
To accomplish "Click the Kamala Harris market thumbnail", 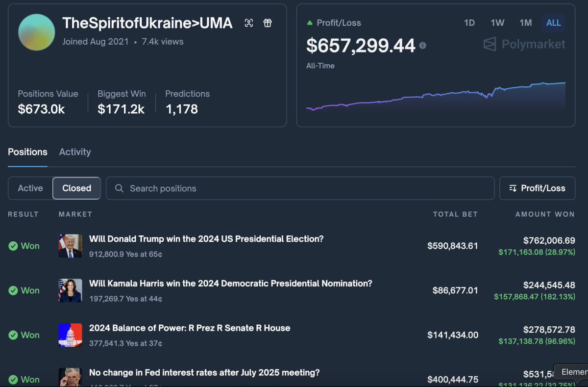I will pyautogui.click(x=70, y=290).
